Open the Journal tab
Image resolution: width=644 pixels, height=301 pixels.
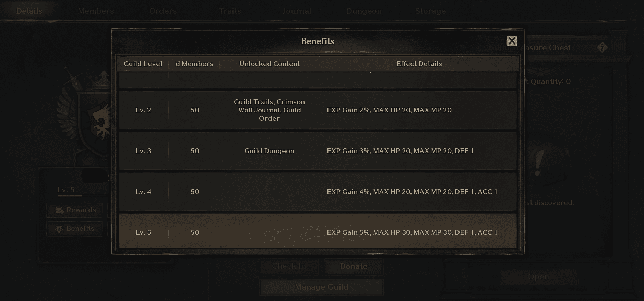pyautogui.click(x=296, y=11)
